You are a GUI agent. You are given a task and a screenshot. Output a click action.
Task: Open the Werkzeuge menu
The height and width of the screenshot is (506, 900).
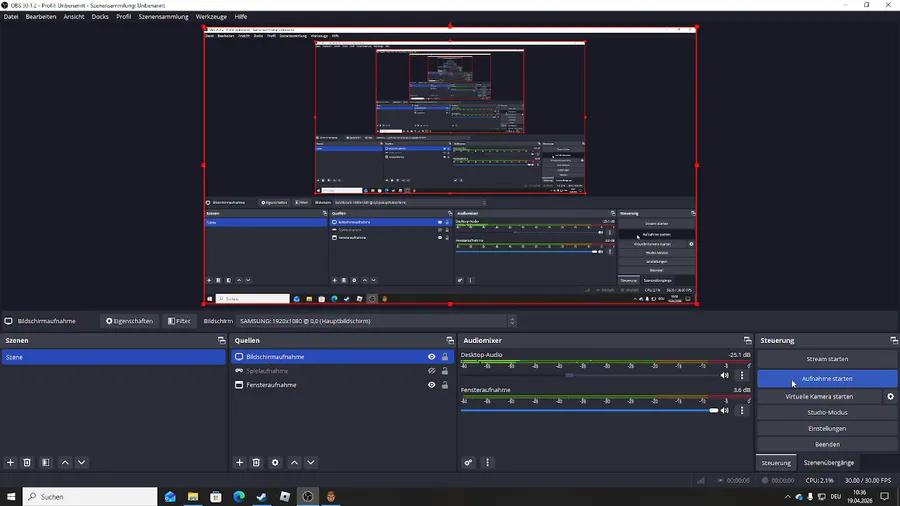(211, 17)
